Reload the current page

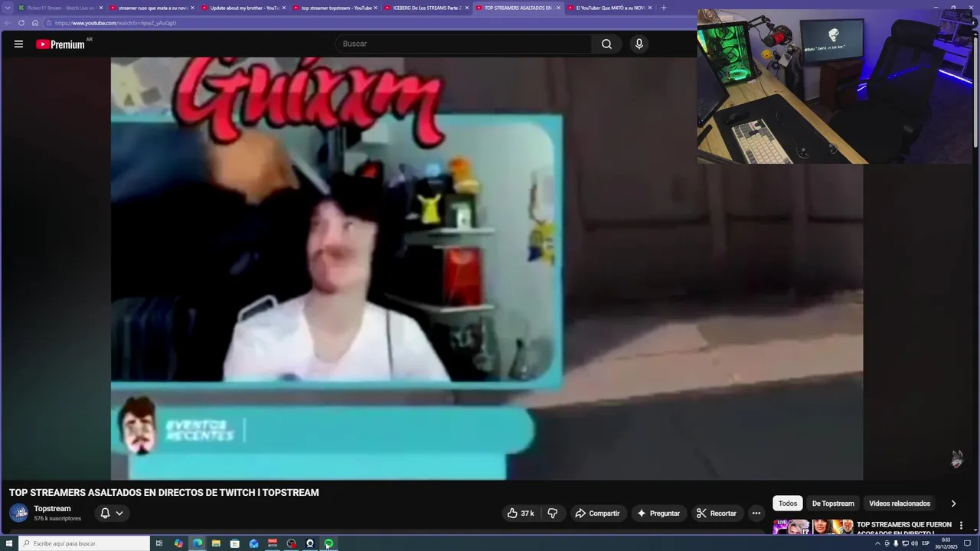tap(21, 23)
